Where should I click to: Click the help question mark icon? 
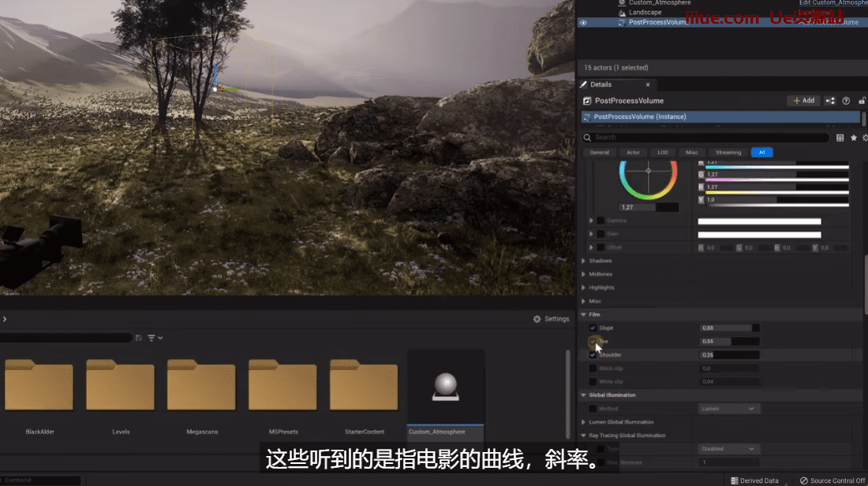846,101
